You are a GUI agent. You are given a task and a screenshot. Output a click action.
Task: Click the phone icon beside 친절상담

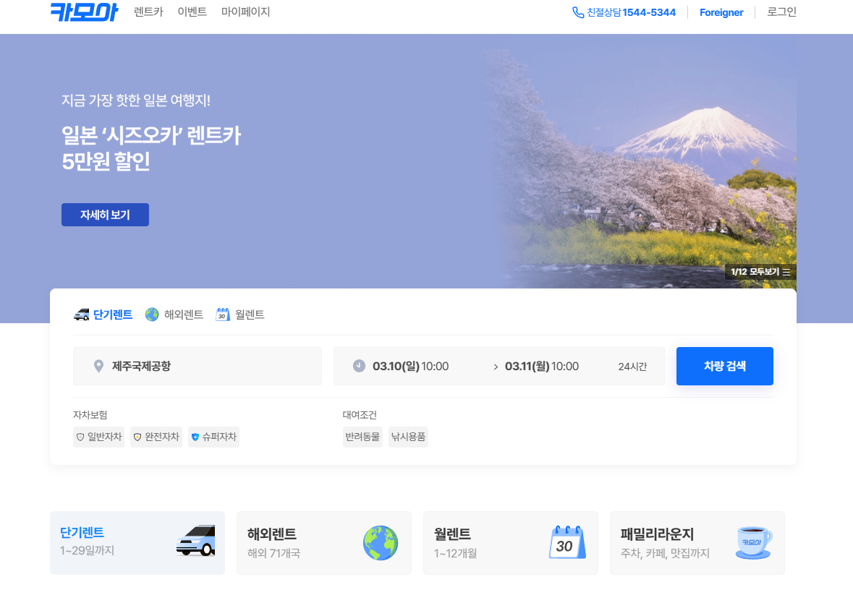pyautogui.click(x=578, y=12)
